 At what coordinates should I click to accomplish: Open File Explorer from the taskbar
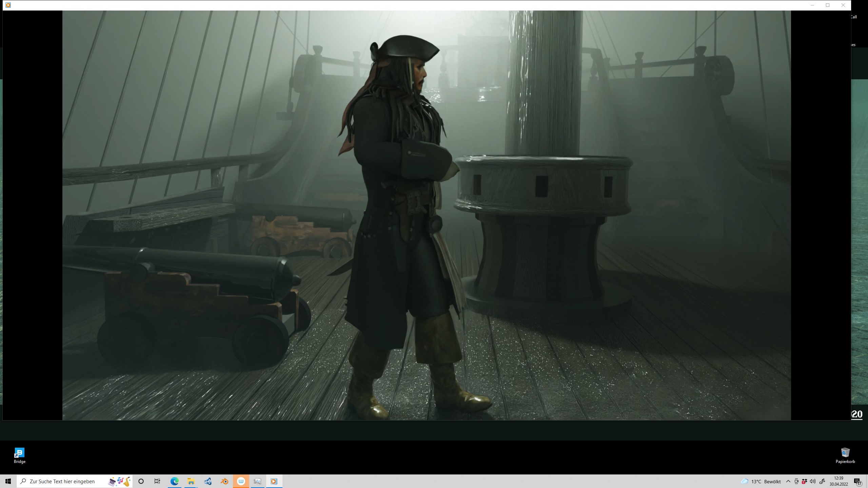tap(191, 481)
